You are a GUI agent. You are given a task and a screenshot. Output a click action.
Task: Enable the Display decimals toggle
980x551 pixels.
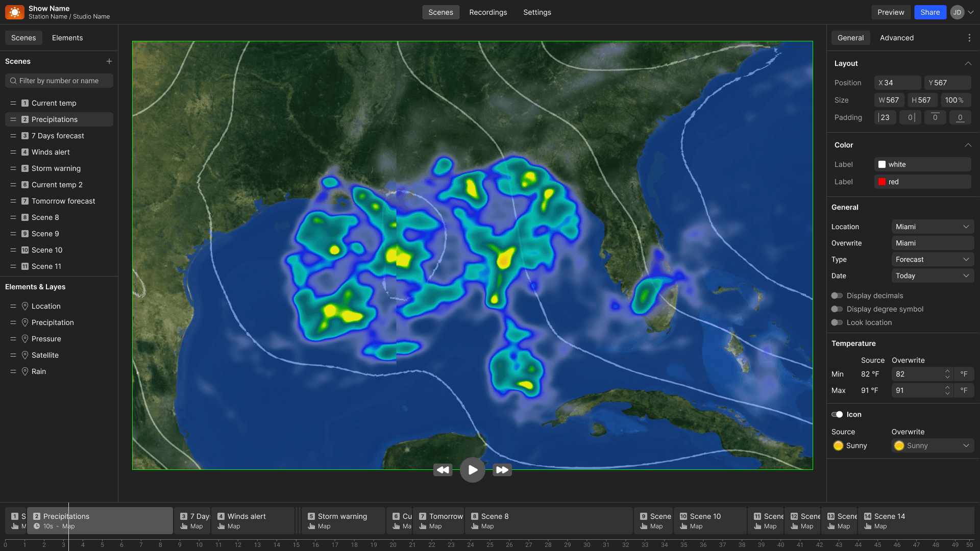click(x=837, y=296)
